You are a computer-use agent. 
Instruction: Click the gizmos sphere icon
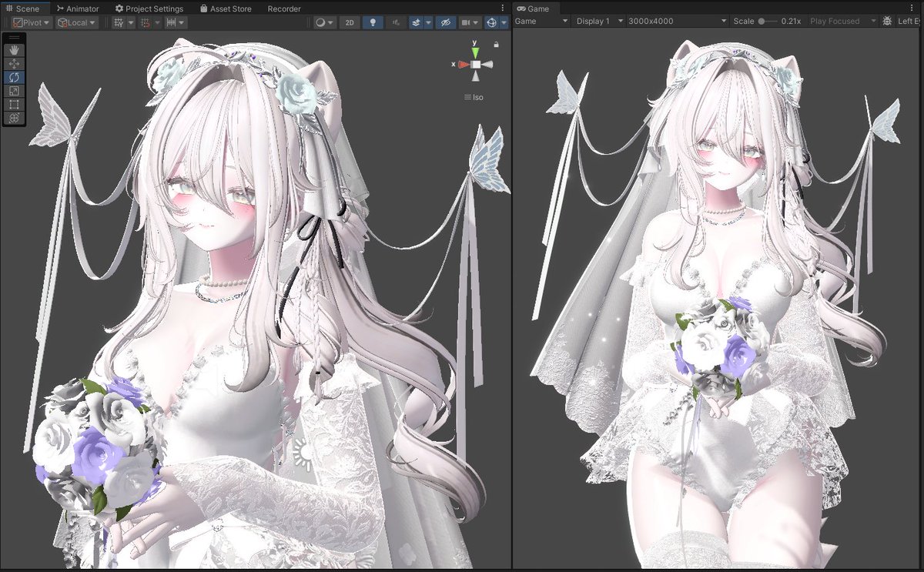point(492,22)
